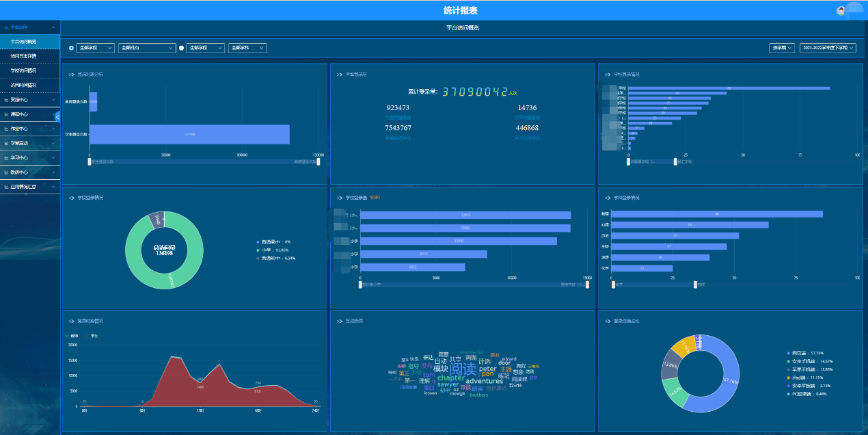
Task: Click the chart icon beside 作业中心
Action: point(6,129)
